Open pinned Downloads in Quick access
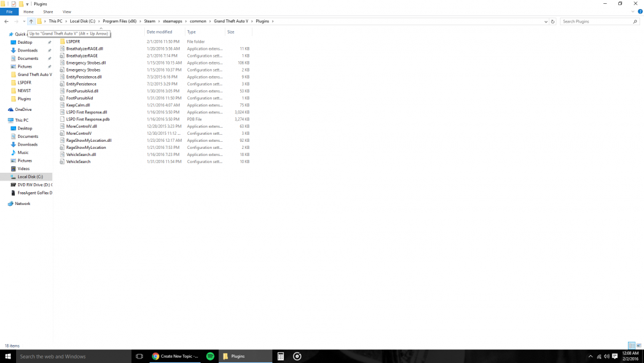Image resolution: width=644 pixels, height=363 pixels. (x=27, y=50)
